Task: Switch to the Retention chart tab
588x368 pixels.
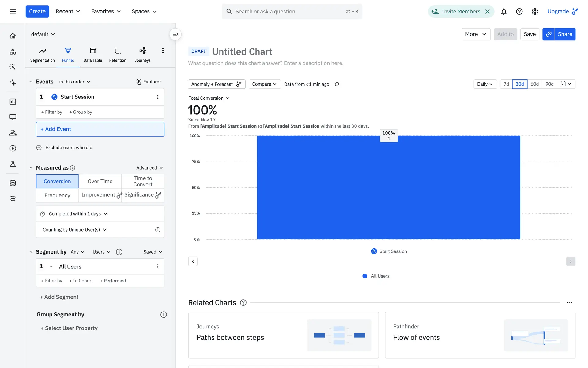Action: point(118,55)
